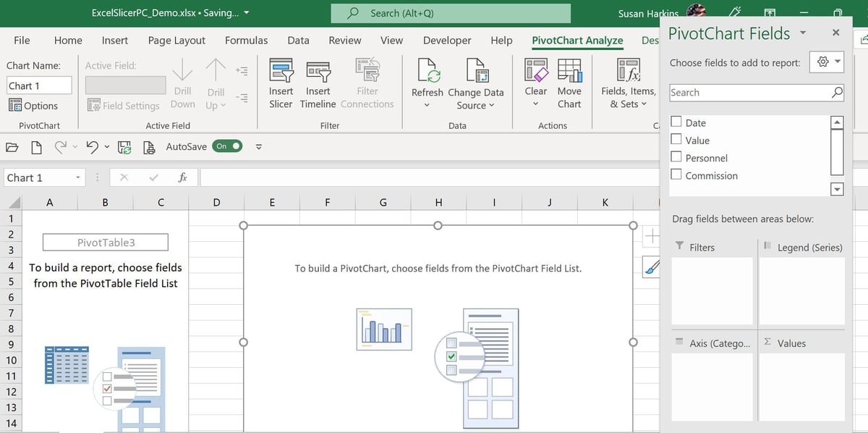Open the Customize Quick Access Toolbar dropdown
868x433 pixels.
(x=258, y=147)
